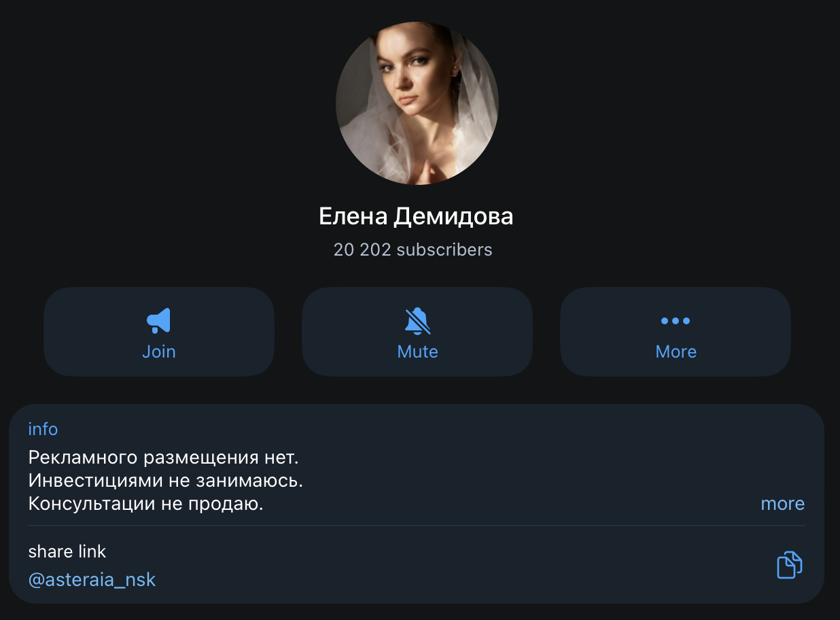This screenshot has width=840, height=620.
Task: Toggle notifications using the Mute label
Action: pyautogui.click(x=417, y=351)
